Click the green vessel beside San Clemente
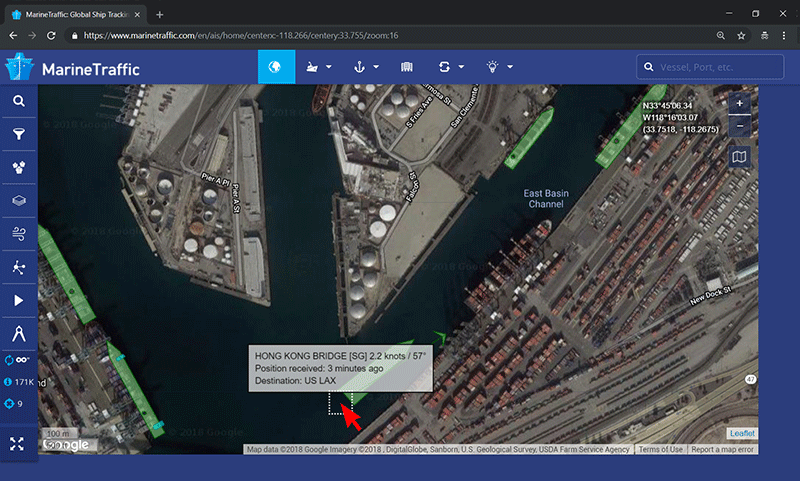Screen dimensions: 800x481 (x=529, y=138)
